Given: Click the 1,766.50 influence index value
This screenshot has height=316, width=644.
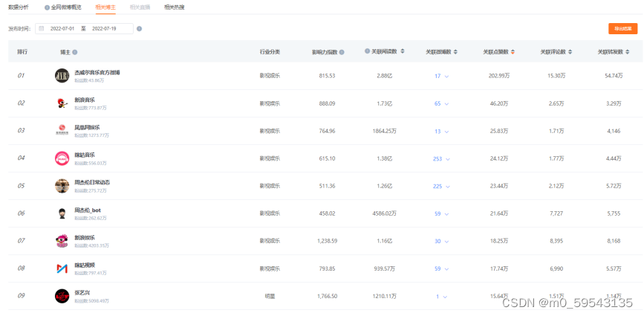Looking at the screenshot, I should [328, 296].
